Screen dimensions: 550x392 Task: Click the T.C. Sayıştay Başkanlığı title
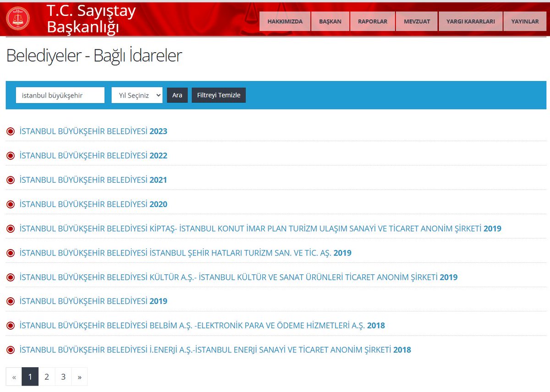[91, 19]
